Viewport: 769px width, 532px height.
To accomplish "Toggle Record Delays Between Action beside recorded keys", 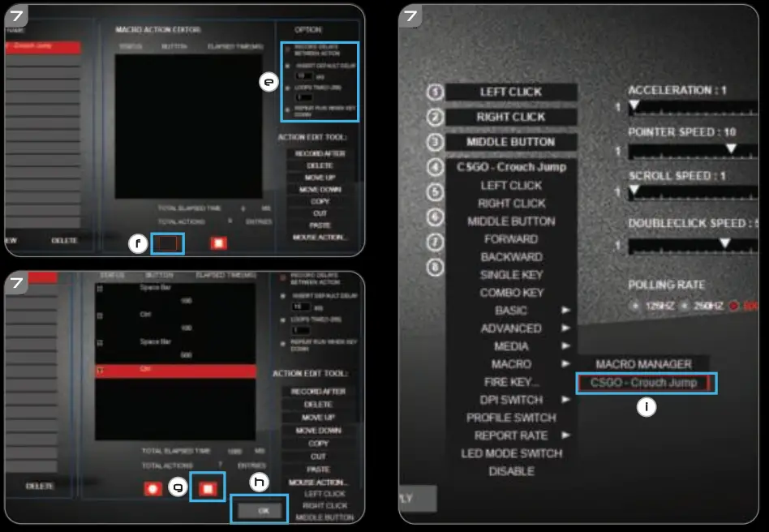I will pos(282,278).
